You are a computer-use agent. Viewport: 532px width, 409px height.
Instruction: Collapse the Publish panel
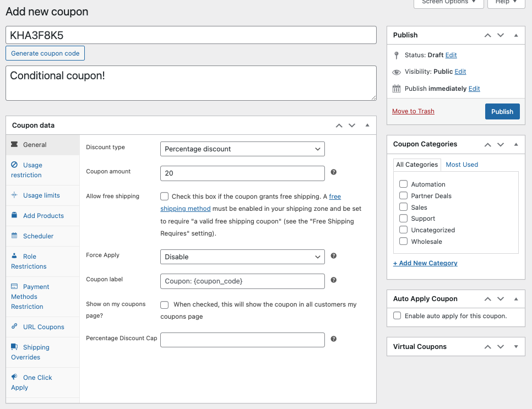(x=515, y=35)
